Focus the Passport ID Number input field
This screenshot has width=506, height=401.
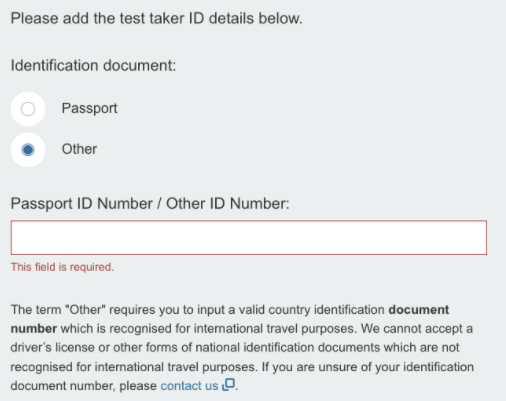(x=249, y=238)
